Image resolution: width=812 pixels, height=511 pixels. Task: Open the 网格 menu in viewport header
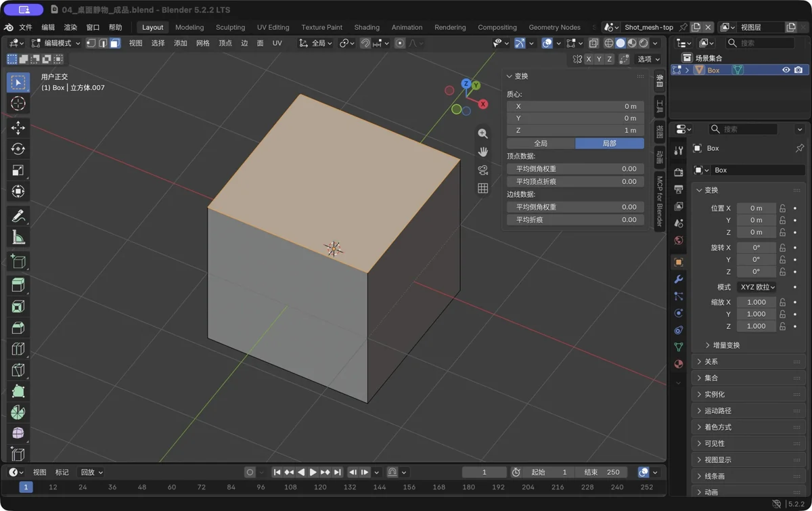203,43
